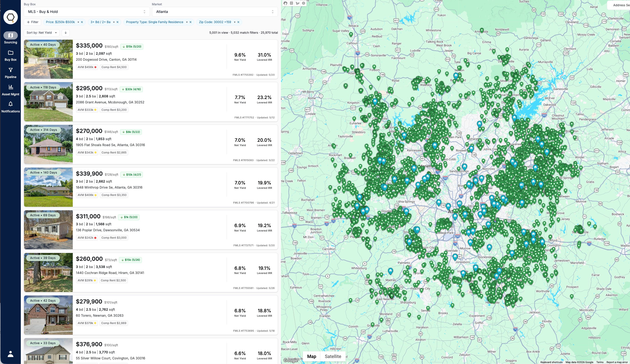Open the Buy Box dropdown
Viewport: 630px width, 364px height.
(87, 12)
